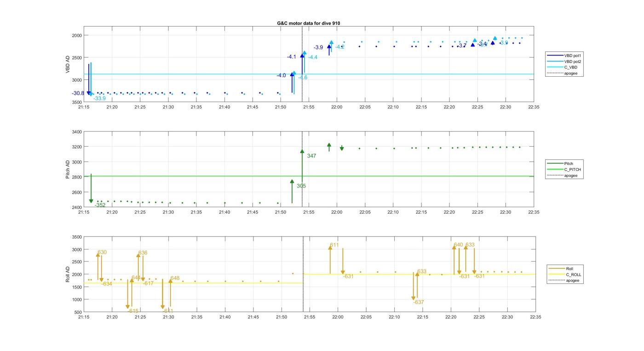The height and width of the screenshot is (351, 644).
Task: Click the "640" roll data label
Action: 459,245
